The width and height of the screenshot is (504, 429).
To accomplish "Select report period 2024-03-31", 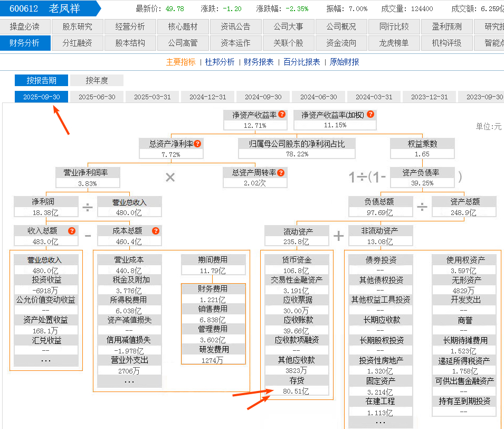I will click(374, 97).
